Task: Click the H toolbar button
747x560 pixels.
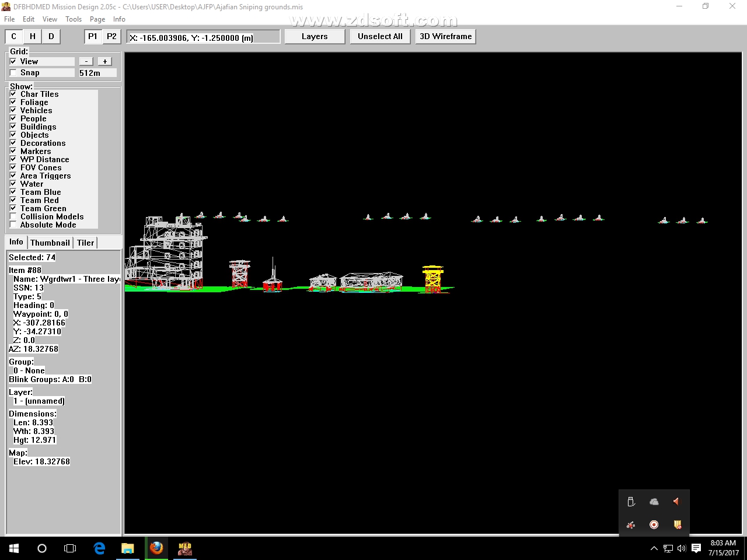Action: click(33, 36)
